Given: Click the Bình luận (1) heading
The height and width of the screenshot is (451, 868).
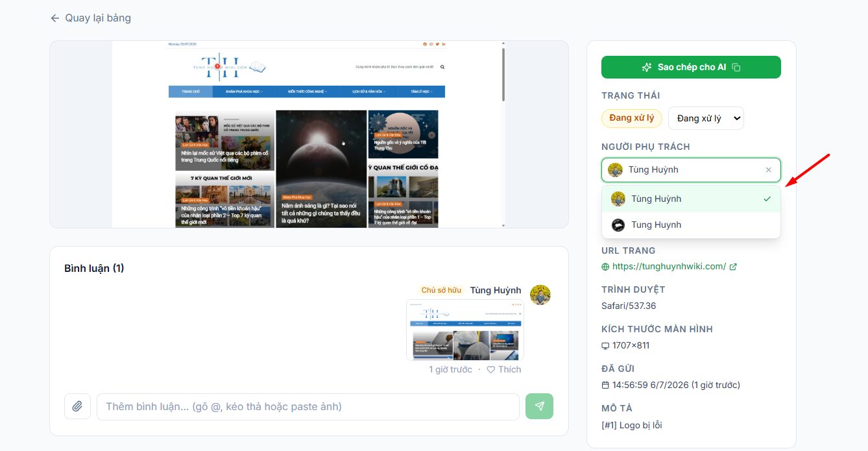Looking at the screenshot, I should [x=94, y=268].
